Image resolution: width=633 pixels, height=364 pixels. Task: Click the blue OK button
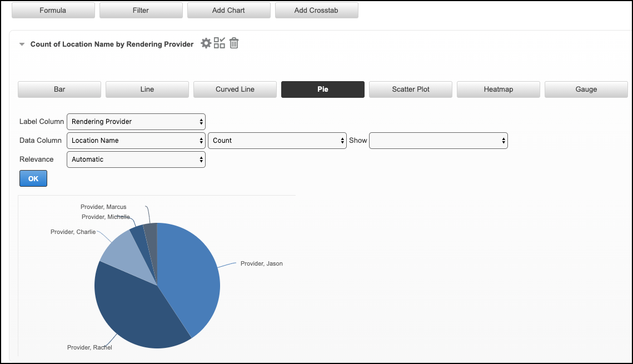[33, 179]
